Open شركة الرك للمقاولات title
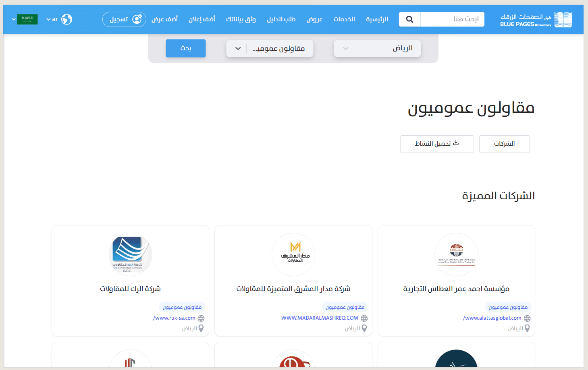 (x=130, y=289)
